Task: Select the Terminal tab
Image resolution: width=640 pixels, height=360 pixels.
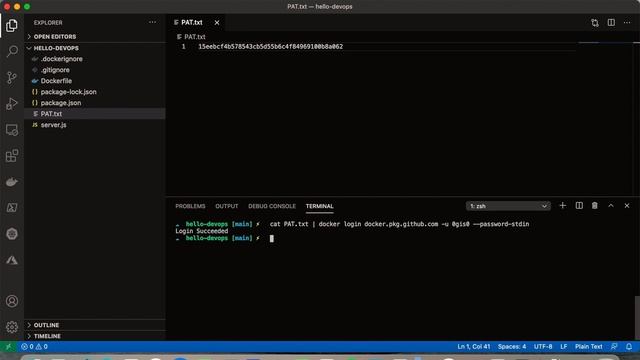Action: click(x=320, y=206)
